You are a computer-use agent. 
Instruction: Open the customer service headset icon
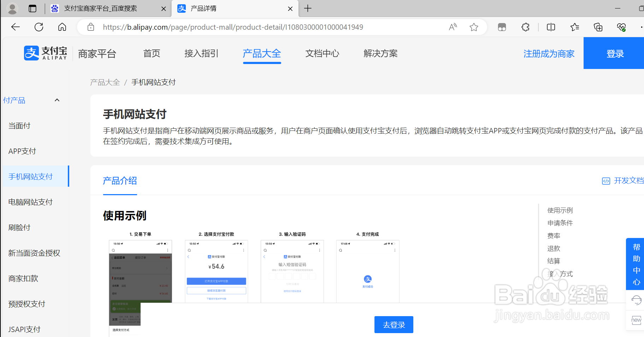(636, 300)
